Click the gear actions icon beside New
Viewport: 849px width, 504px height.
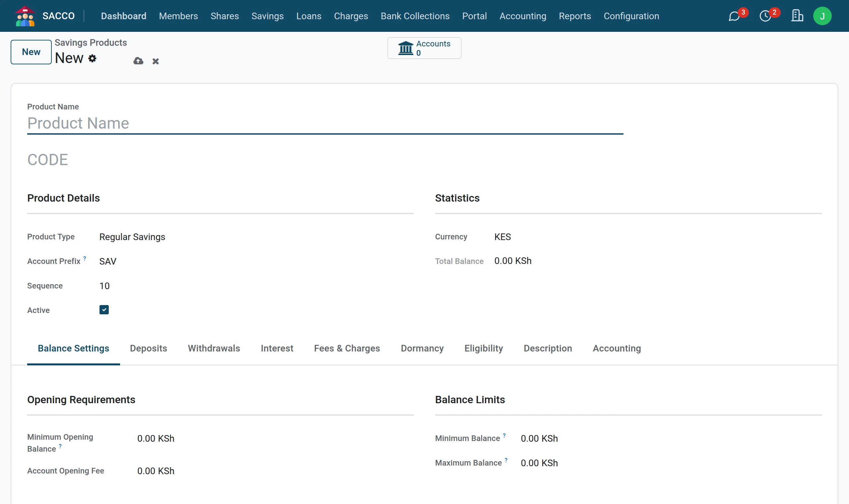[92, 58]
